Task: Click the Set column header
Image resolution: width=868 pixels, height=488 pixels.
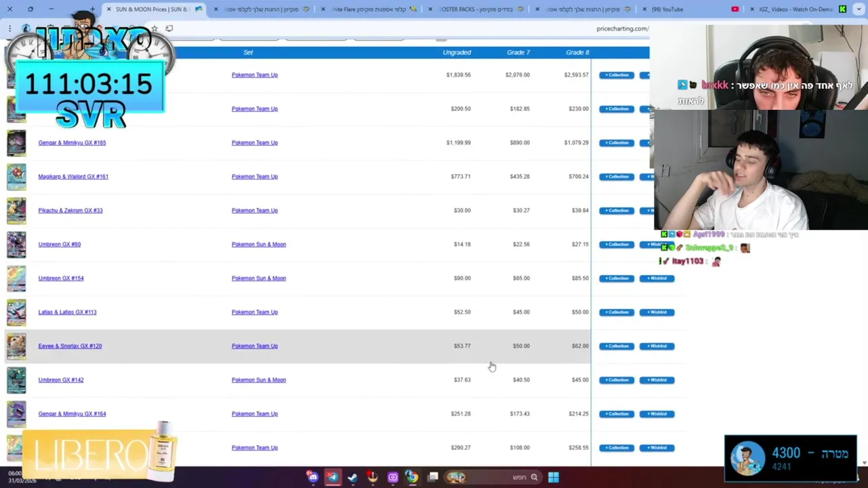Action: 248,52
